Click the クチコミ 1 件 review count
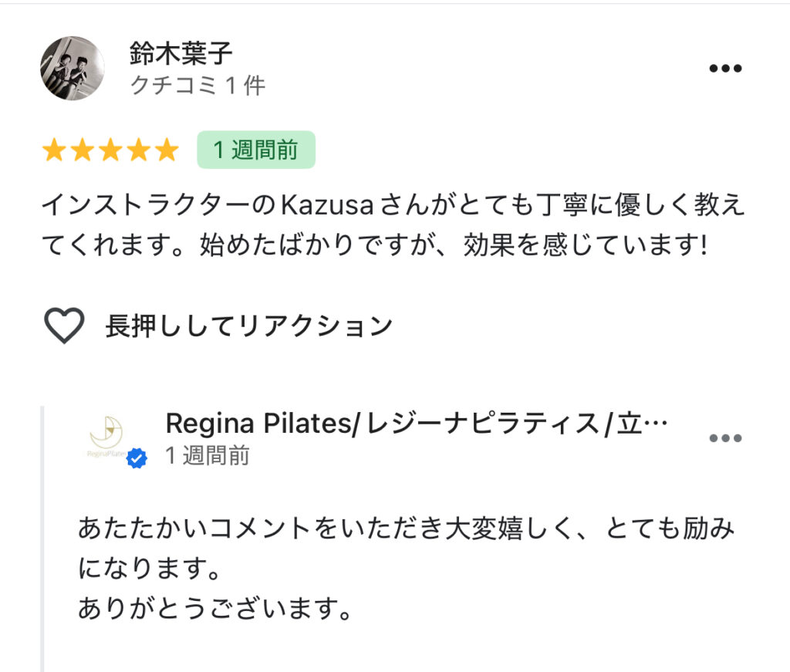 [197, 85]
